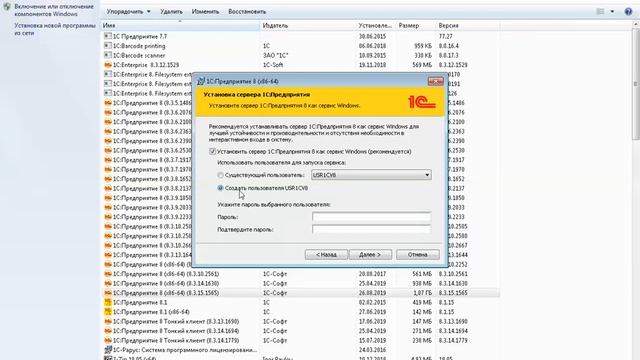Click the 1C:Enterprise 8.3.12.1529 icon
Viewport: 640px width, 360px height.
click(x=108, y=65)
